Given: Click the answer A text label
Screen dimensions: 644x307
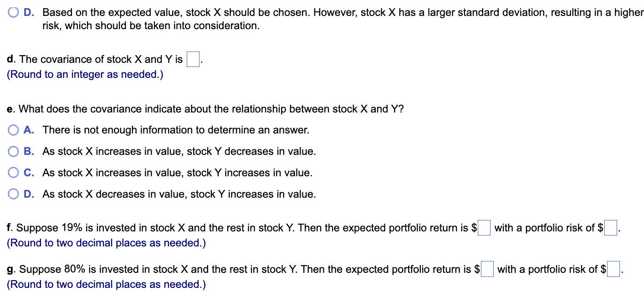Looking at the screenshot, I should (175, 130).
